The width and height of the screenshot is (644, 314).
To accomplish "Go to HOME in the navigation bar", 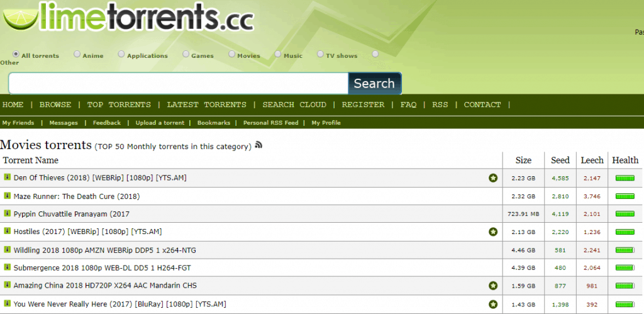I will (13, 104).
